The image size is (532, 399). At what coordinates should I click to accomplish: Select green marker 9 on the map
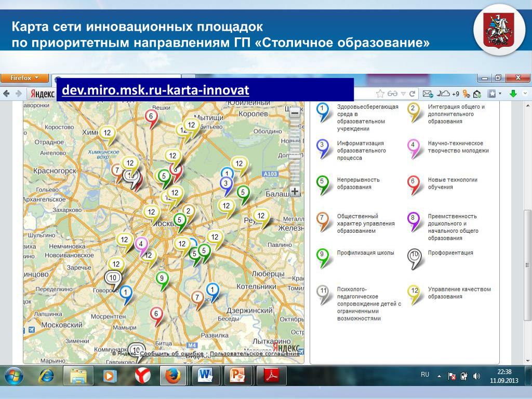(x=162, y=278)
